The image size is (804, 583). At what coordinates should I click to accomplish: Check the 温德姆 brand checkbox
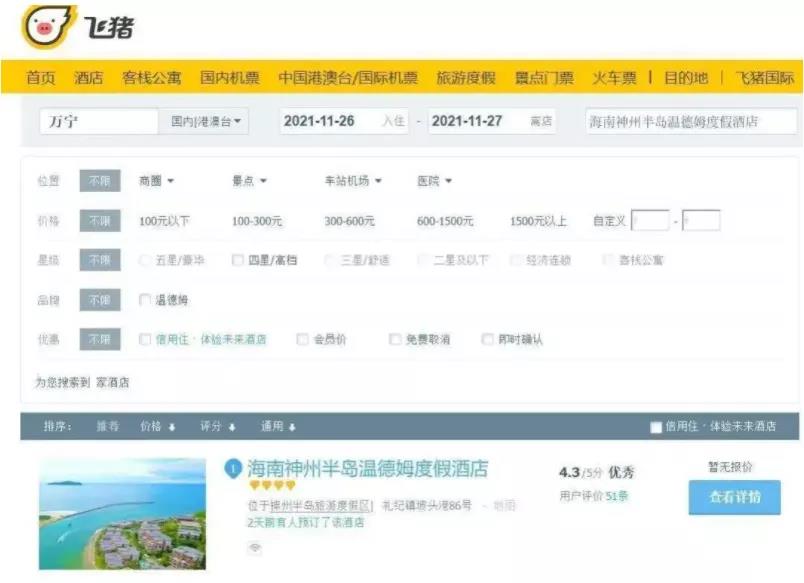[x=145, y=300]
